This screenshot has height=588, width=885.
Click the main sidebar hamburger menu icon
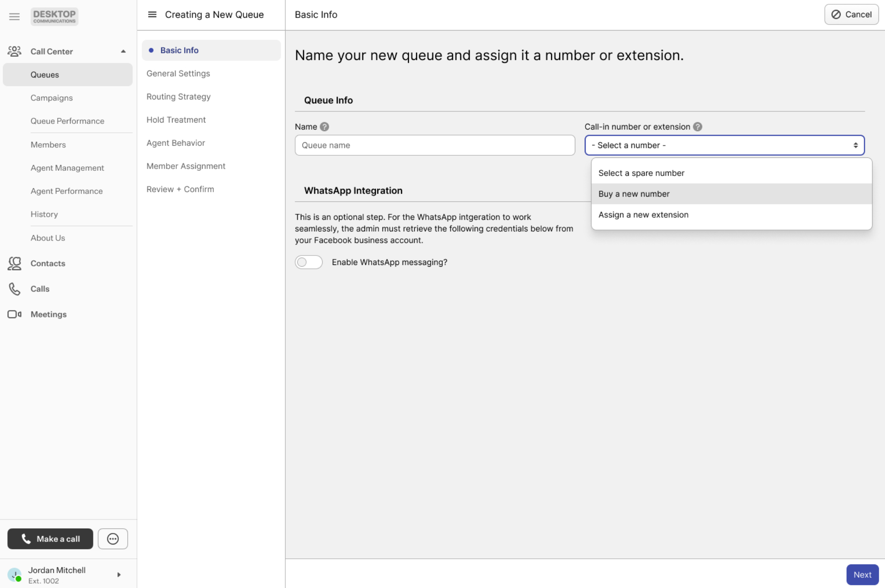(14, 16)
